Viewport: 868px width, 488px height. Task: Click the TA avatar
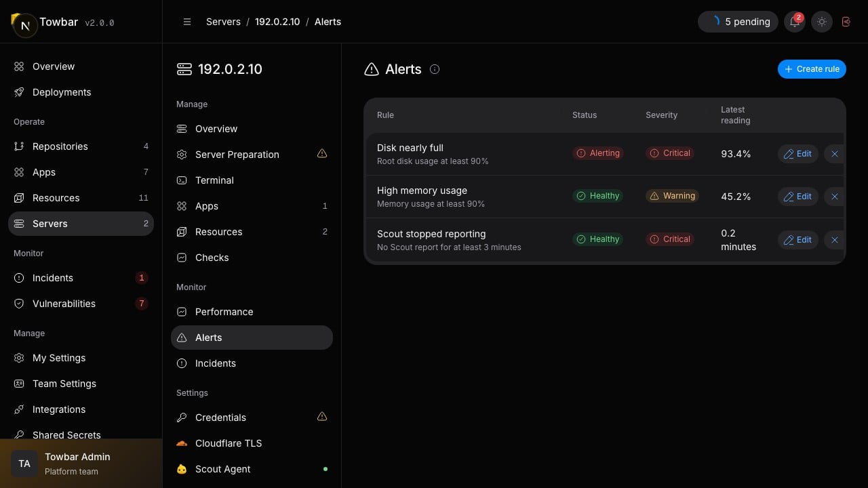coord(24,464)
